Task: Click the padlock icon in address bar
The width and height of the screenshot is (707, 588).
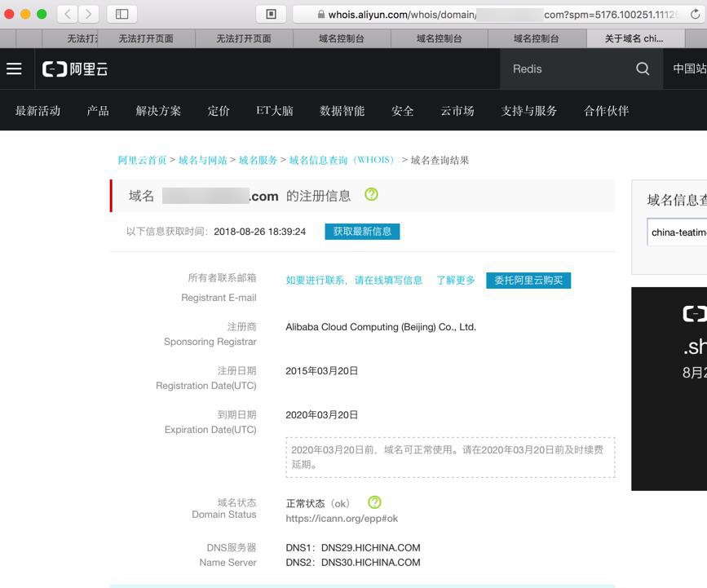Action: pos(321,15)
